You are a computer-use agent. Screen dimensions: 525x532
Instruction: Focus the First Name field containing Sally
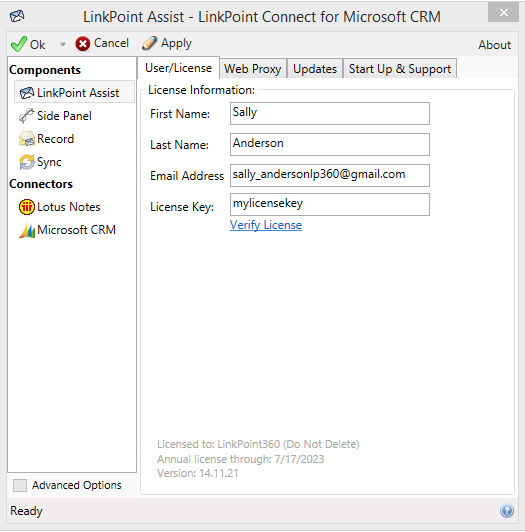pos(330,113)
